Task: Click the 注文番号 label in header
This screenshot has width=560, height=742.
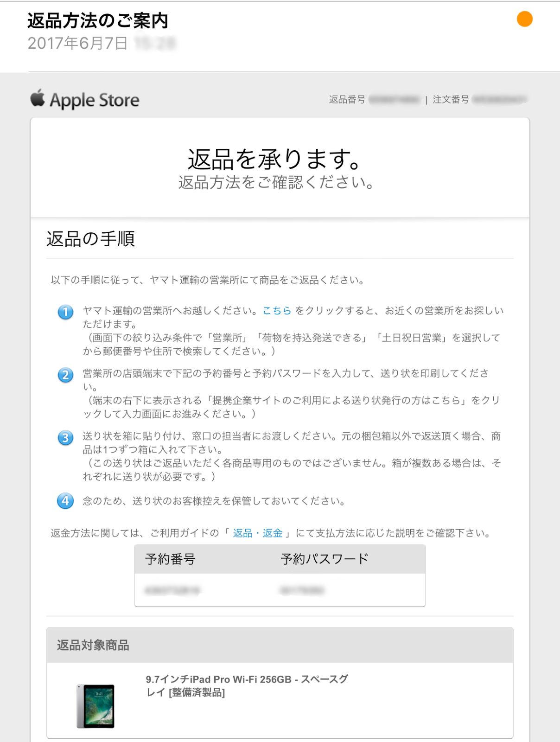Action: tap(451, 100)
